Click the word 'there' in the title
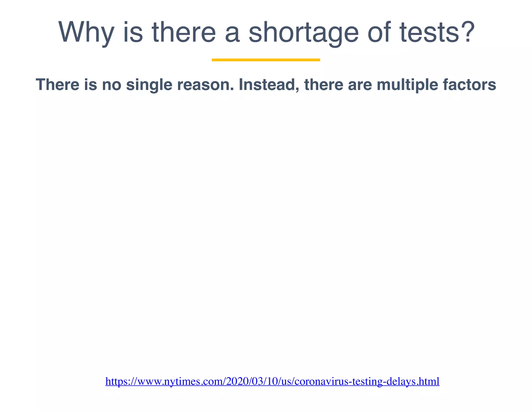 (x=183, y=32)
